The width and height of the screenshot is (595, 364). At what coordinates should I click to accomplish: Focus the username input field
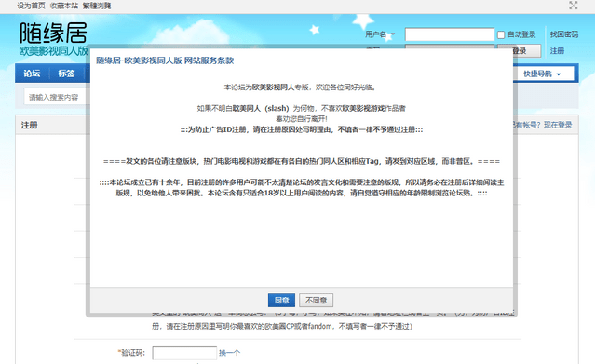(x=450, y=34)
